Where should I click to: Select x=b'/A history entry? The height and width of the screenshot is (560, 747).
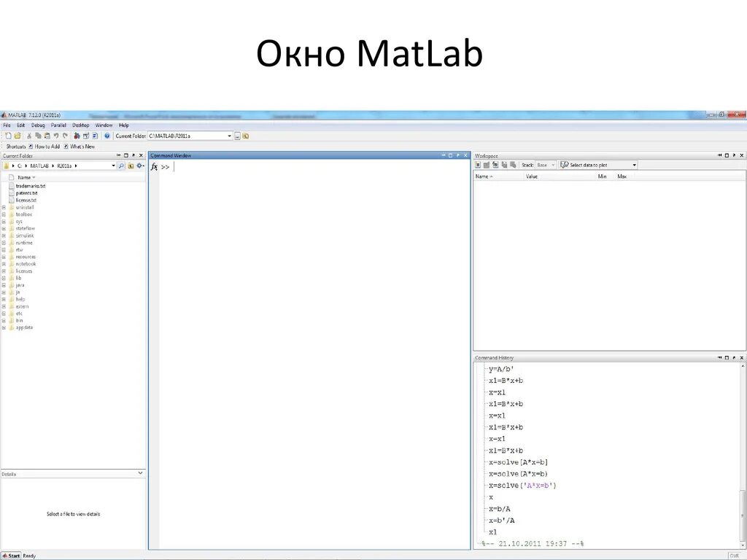point(502,521)
